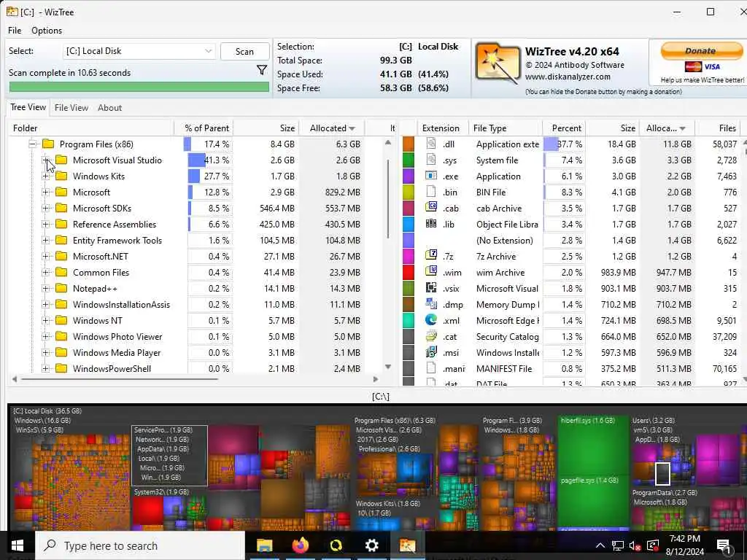
Task: Click the Scan button
Action: (x=244, y=52)
